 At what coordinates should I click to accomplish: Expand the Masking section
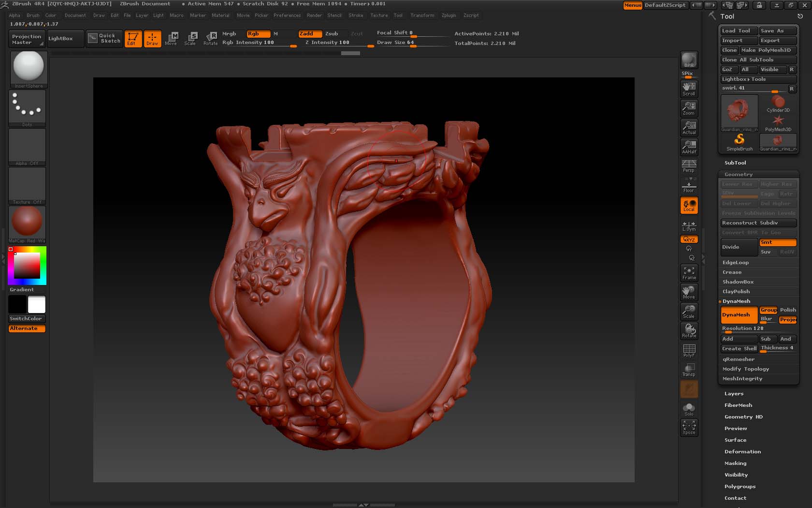point(735,463)
